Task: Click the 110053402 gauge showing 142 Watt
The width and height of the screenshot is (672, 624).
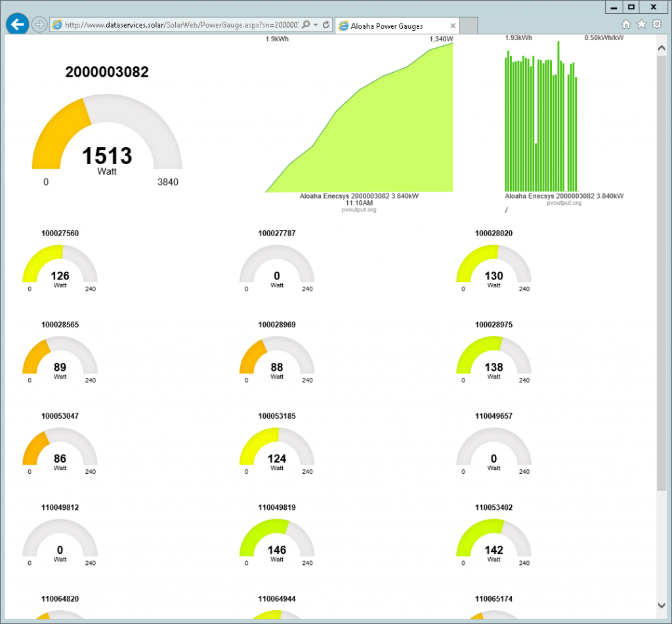Action: coord(493,542)
